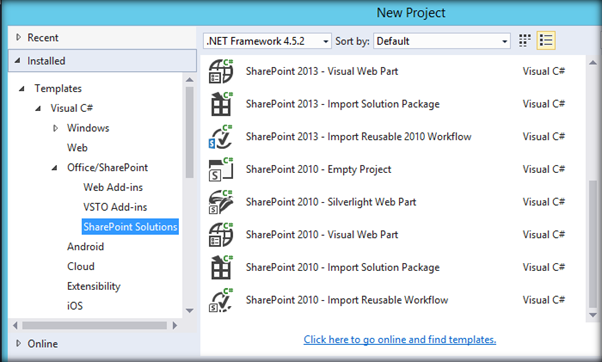
Task: Expand the Online section
Action: point(18,343)
